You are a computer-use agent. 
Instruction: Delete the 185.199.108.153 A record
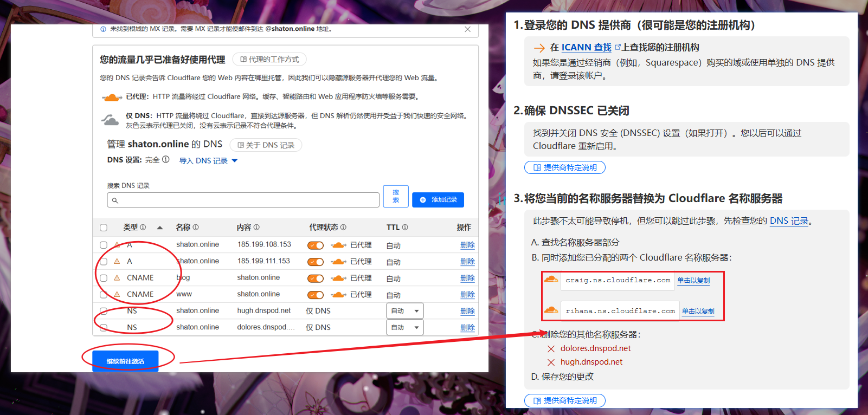pos(467,245)
